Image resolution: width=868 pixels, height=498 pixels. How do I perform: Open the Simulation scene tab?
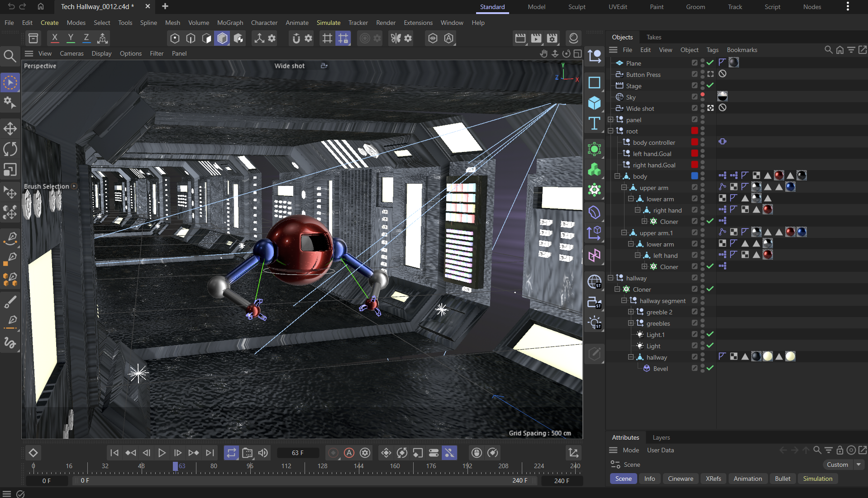pyautogui.click(x=817, y=479)
